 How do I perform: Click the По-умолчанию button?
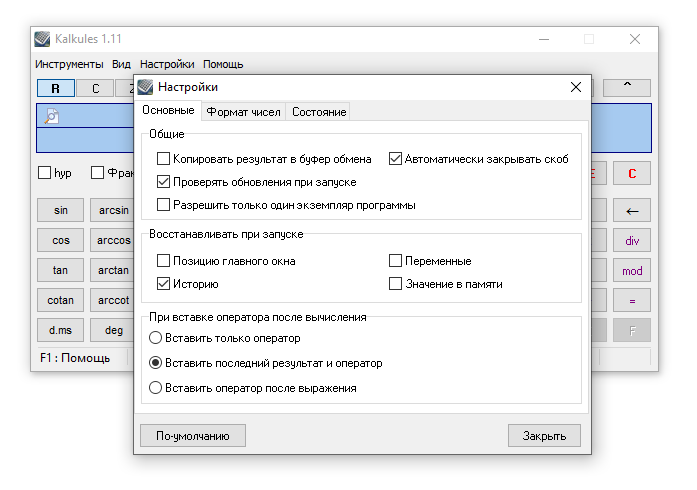pyautogui.click(x=193, y=436)
